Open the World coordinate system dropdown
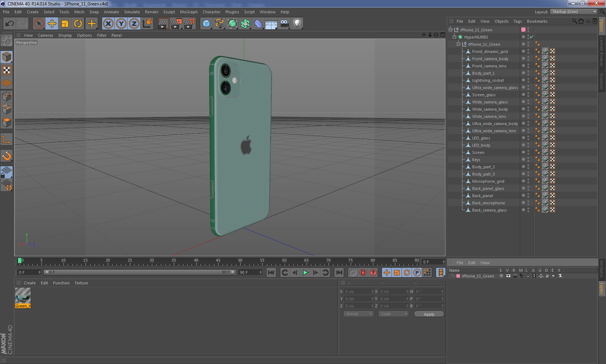This screenshot has width=606, height=364. click(x=359, y=314)
